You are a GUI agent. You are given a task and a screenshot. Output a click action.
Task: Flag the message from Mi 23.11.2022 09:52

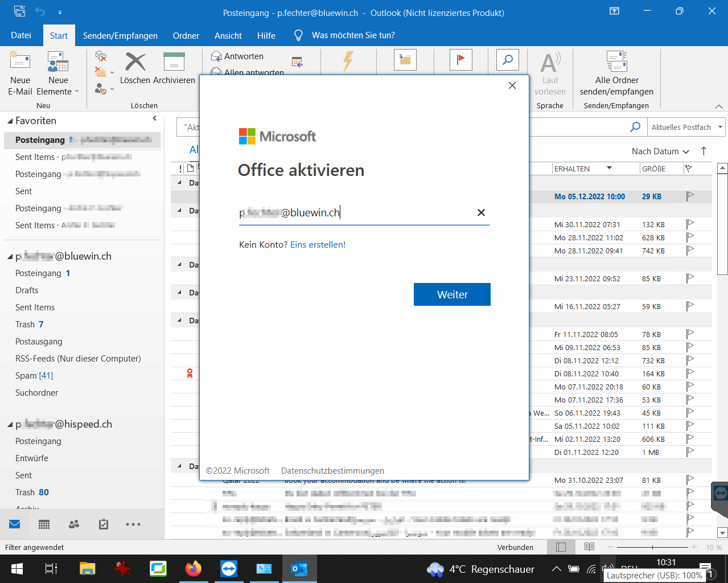tap(690, 278)
